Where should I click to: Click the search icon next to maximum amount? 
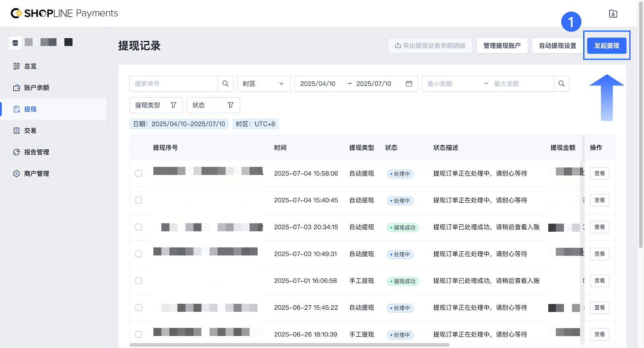tap(561, 84)
